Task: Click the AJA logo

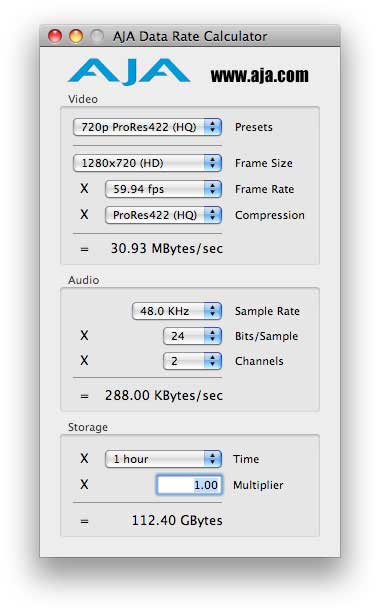Action: point(129,72)
